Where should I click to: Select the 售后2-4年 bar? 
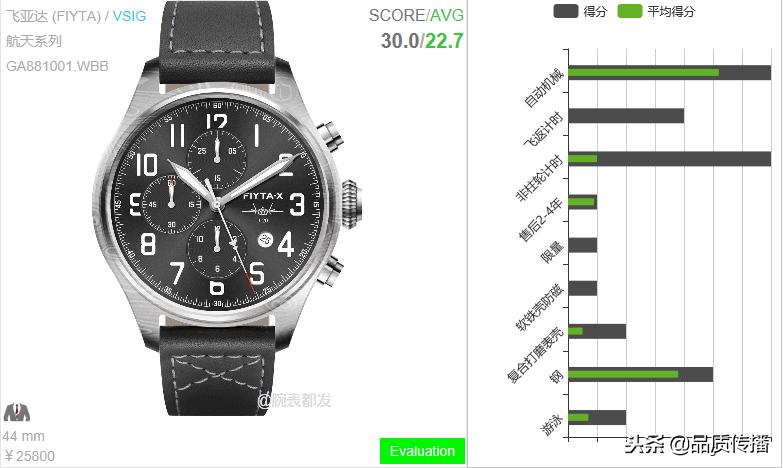tap(583, 202)
